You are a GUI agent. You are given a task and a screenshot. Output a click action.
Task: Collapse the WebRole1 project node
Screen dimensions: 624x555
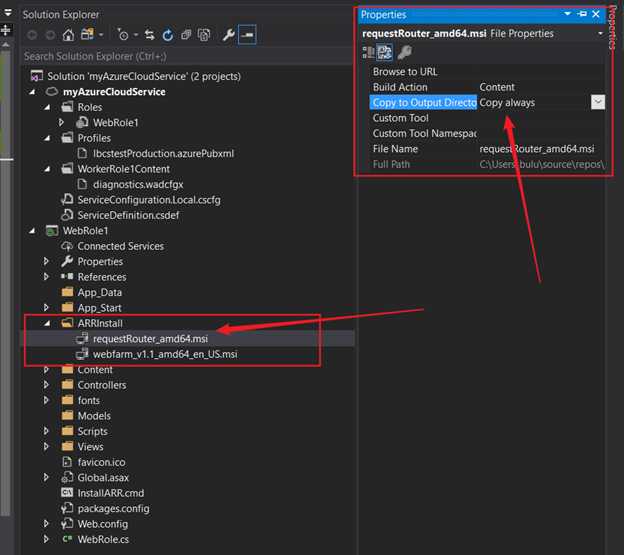click(x=32, y=231)
